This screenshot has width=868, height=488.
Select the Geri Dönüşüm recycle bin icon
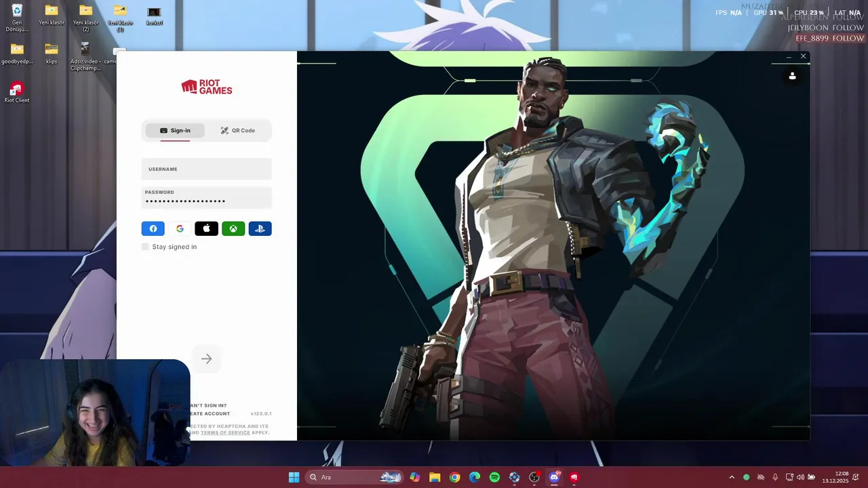(x=17, y=18)
